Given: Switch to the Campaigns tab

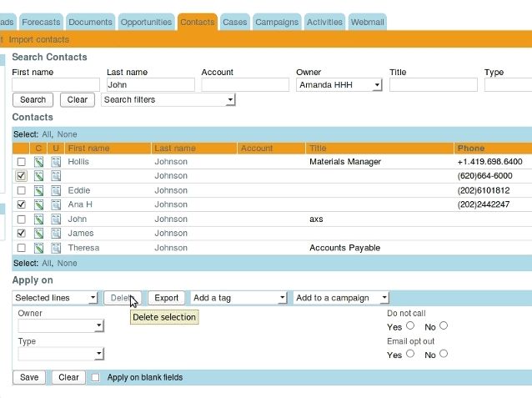Looking at the screenshot, I should 277,22.
